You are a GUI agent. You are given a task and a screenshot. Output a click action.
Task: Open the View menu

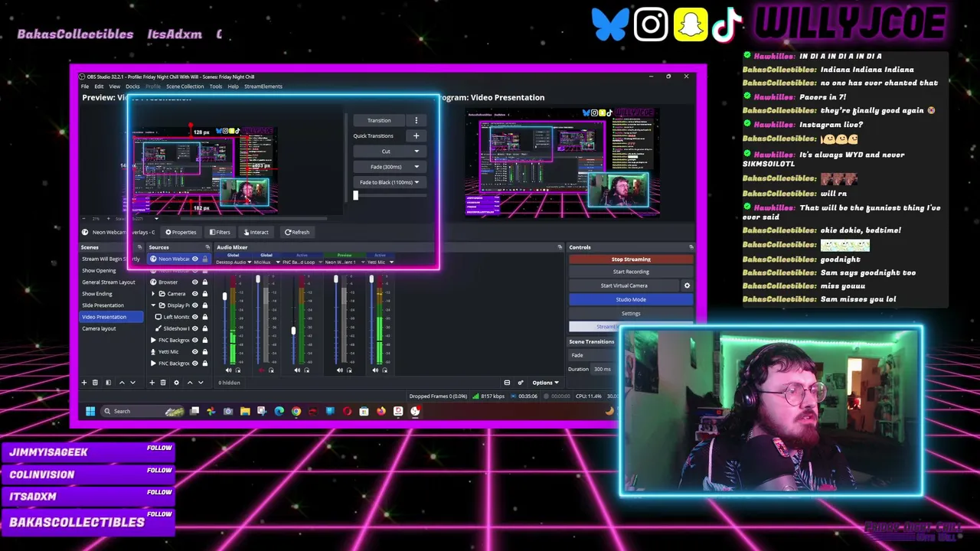pyautogui.click(x=114, y=86)
